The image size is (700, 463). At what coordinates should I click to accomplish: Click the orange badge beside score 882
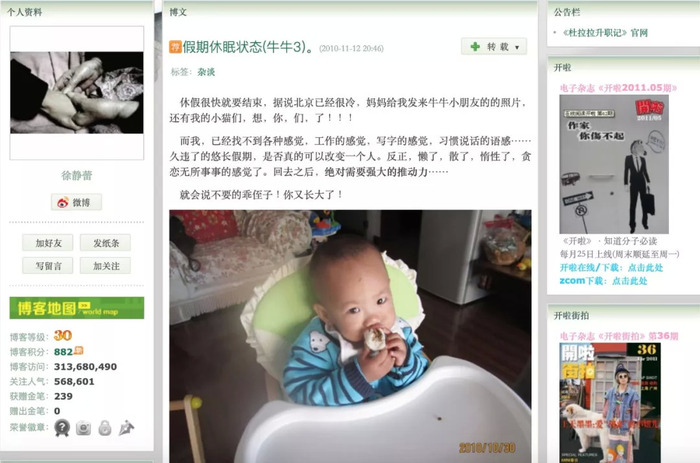click(79, 350)
